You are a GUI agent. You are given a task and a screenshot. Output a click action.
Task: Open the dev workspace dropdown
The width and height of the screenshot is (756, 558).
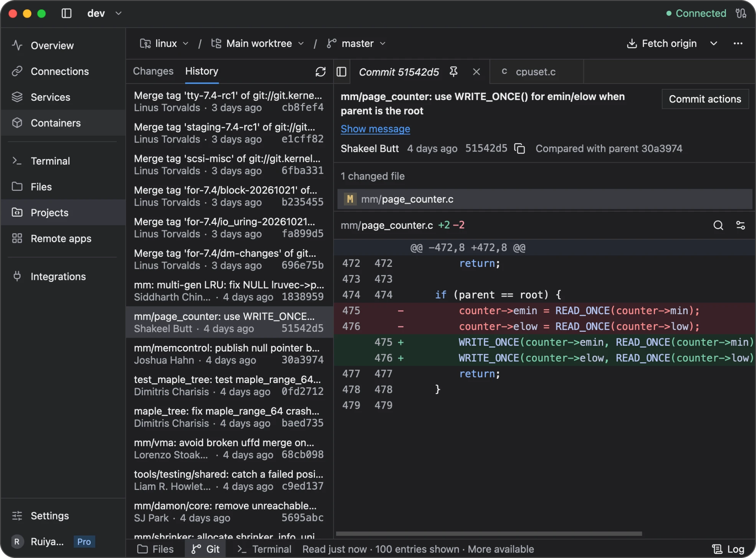104,14
